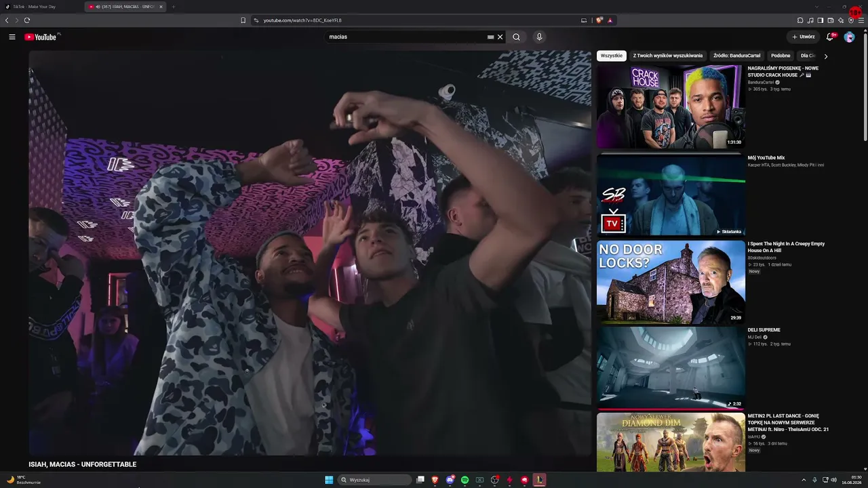The width and height of the screenshot is (868, 488).
Task: Open the NAGRALIŚMY PIOSENKĘ video title link
Action: (x=783, y=71)
